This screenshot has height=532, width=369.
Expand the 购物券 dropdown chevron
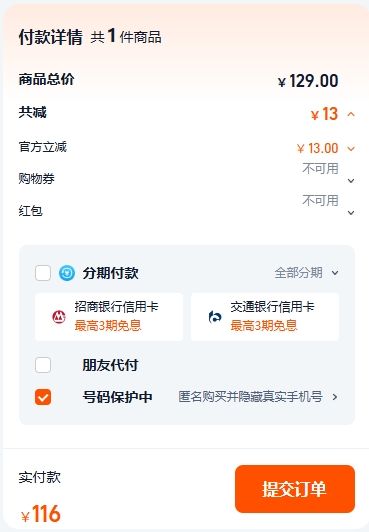[x=351, y=180]
